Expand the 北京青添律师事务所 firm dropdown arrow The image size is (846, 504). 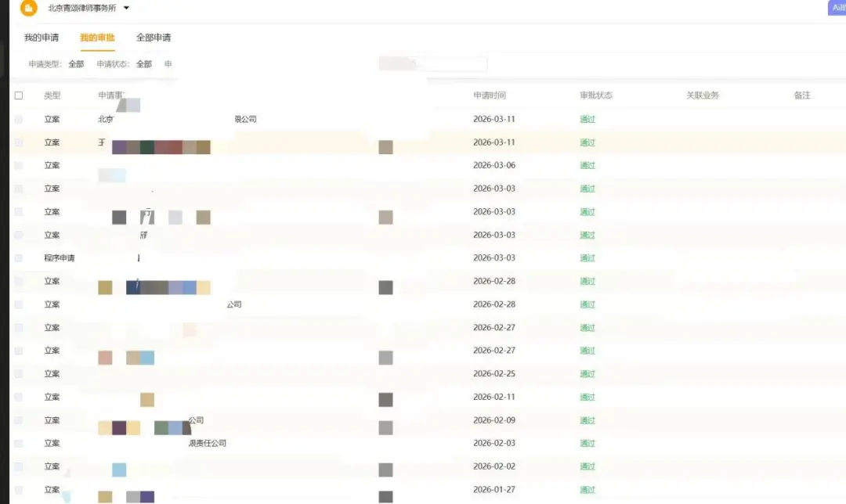pyautogui.click(x=127, y=8)
